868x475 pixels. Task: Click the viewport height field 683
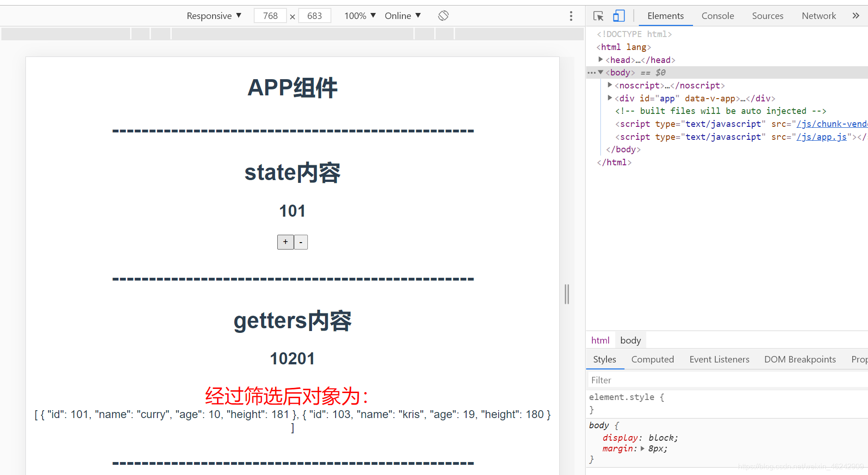click(x=314, y=16)
